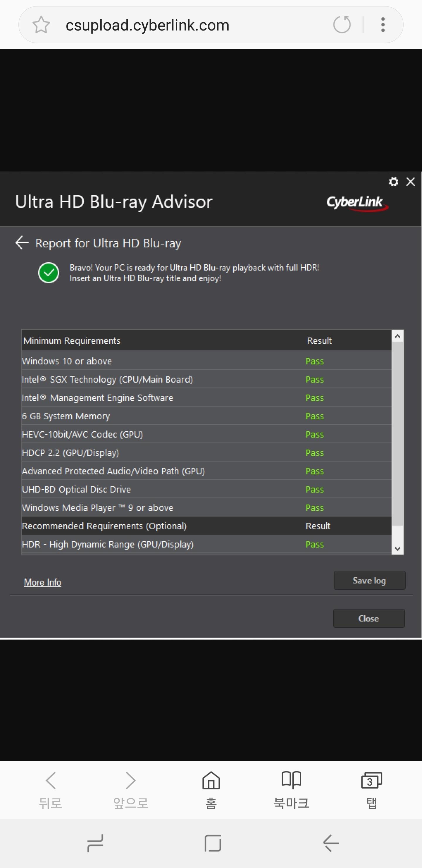Close the Ultra HD Blu-ray Advisor window

tap(410, 182)
